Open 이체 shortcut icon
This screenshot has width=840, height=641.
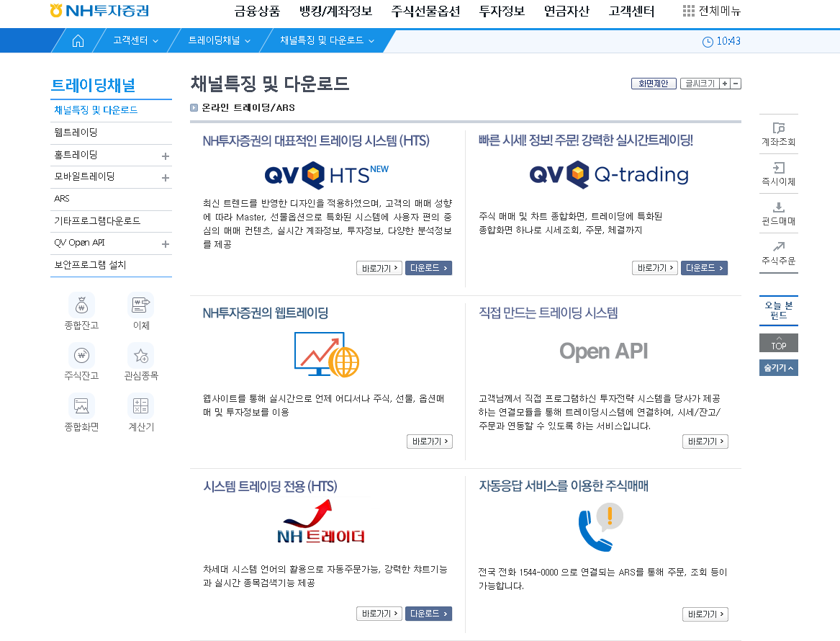tap(141, 305)
